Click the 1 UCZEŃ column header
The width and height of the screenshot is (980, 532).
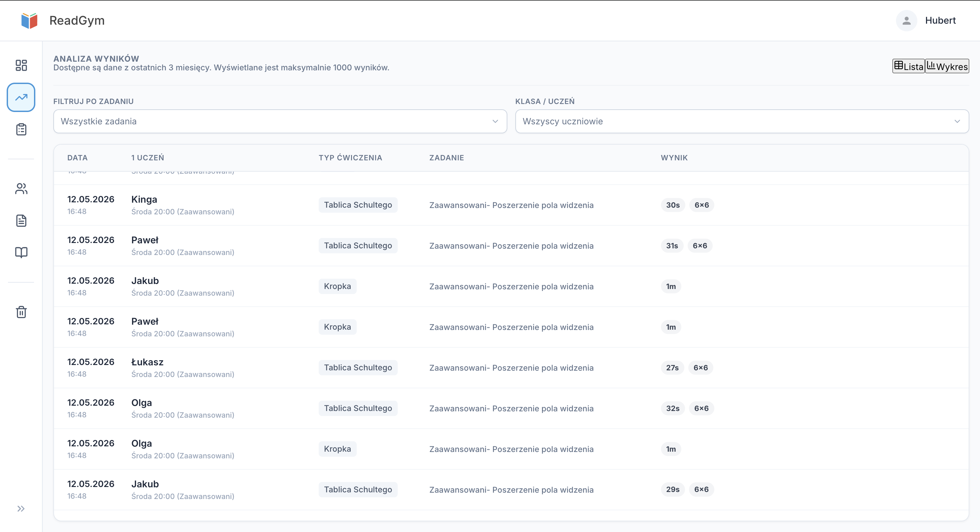[x=148, y=158]
